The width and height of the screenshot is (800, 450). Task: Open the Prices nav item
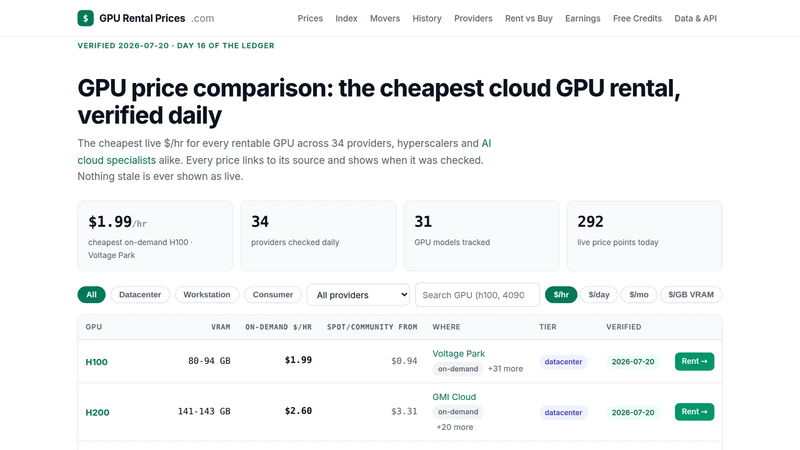310,18
